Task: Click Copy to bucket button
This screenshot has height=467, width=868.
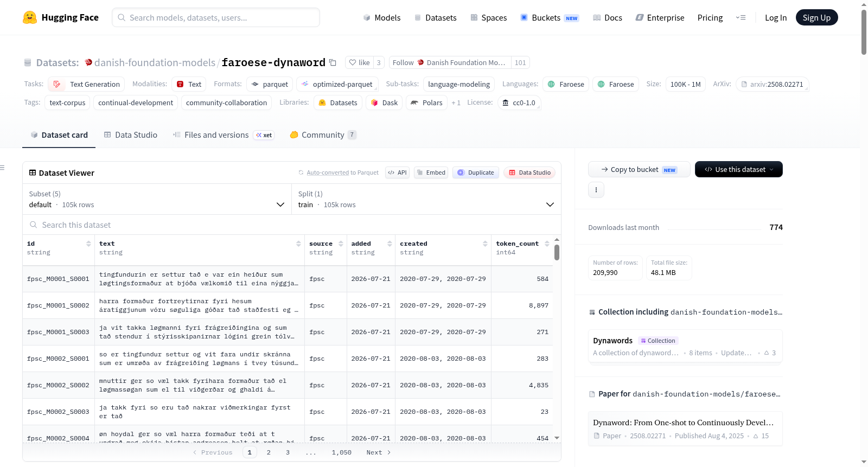Action: (x=639, y=169)
